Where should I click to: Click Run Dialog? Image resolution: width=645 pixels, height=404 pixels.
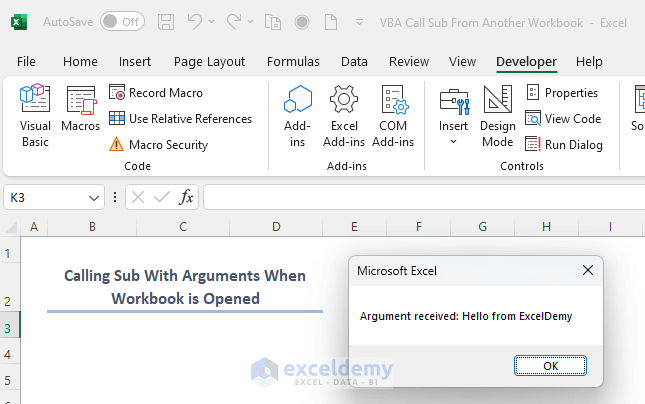[x=564, y=144]
